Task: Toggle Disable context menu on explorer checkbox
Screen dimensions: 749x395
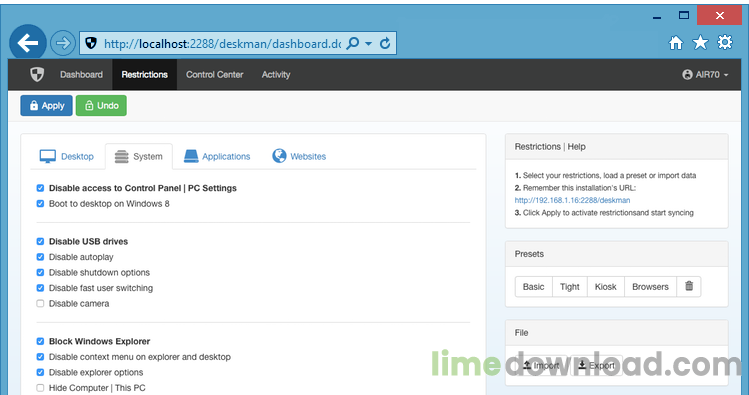Action: point(40,357)
